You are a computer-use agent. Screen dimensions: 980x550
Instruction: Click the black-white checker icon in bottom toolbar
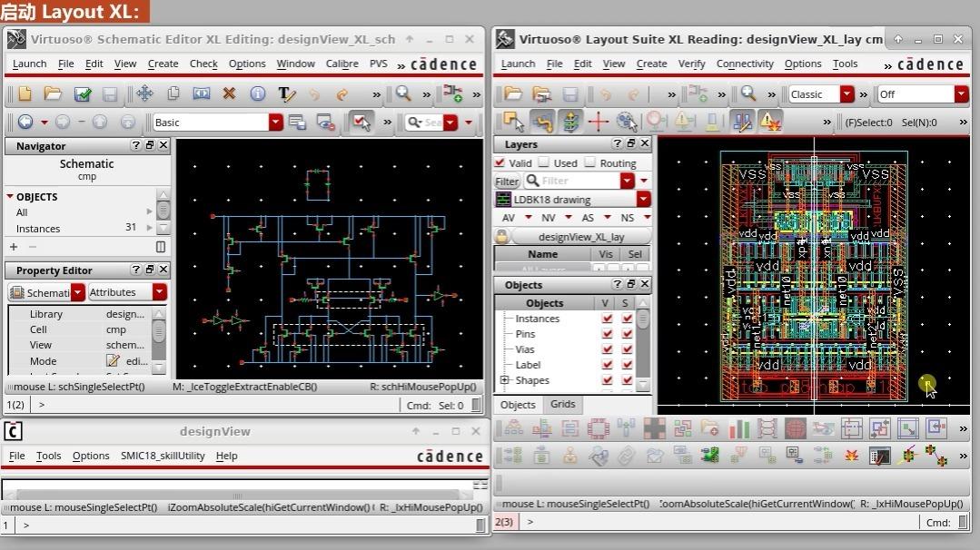(654, 428)
